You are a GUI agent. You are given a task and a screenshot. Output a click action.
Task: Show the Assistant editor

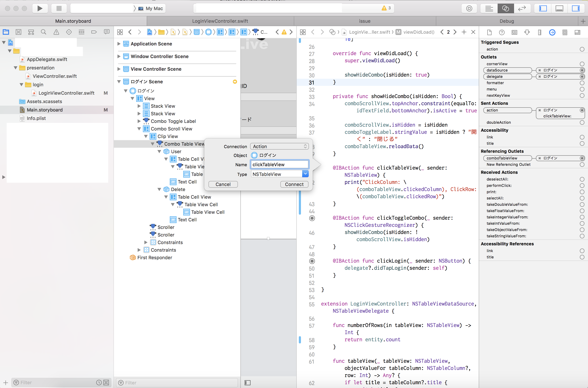click(x=505, y=8)
